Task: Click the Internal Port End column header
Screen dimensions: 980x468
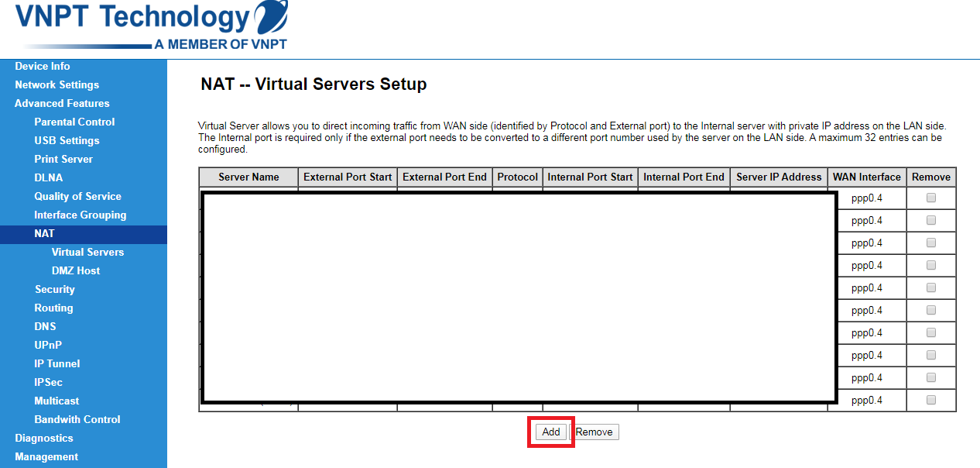Action: tap(684, 177)
